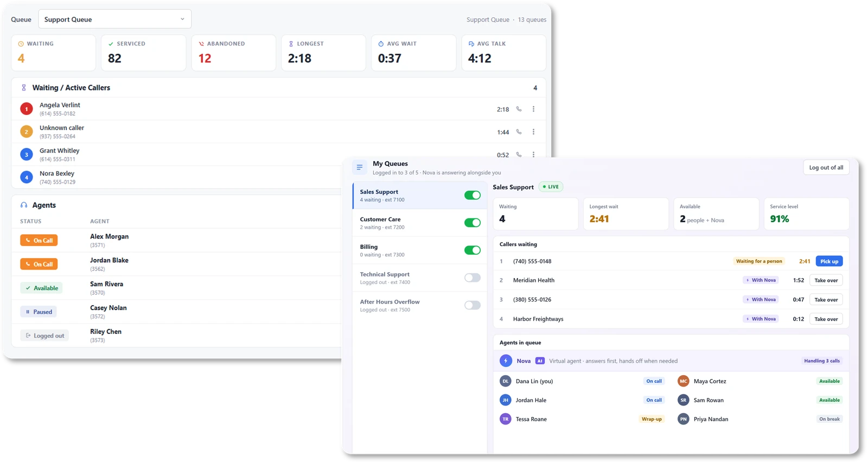Click the phone icon in Grant Whitley's row

[519, 155]
